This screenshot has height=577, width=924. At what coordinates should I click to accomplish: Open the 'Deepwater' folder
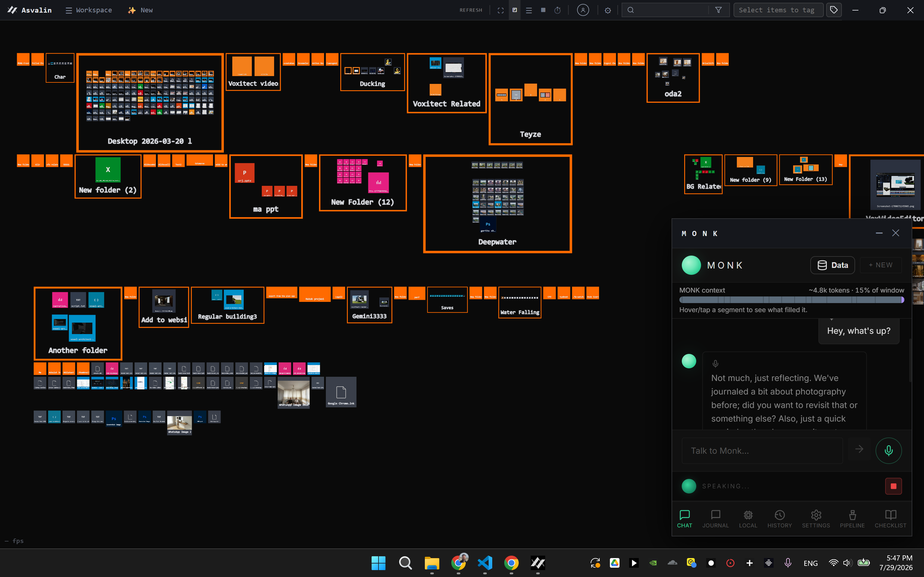(498, 204)
